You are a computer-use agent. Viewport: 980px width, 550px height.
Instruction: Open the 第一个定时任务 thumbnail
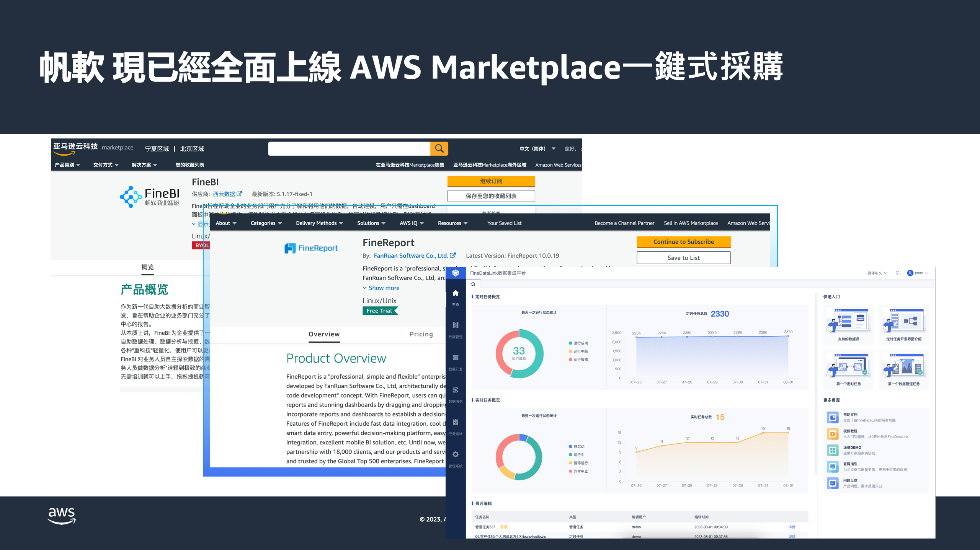coord(848,365)
